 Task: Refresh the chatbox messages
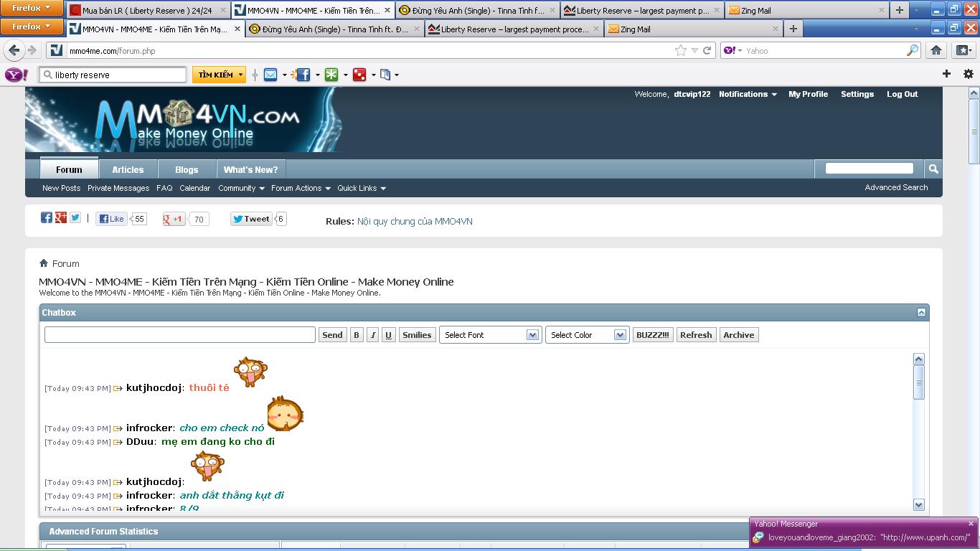point(696,335)
